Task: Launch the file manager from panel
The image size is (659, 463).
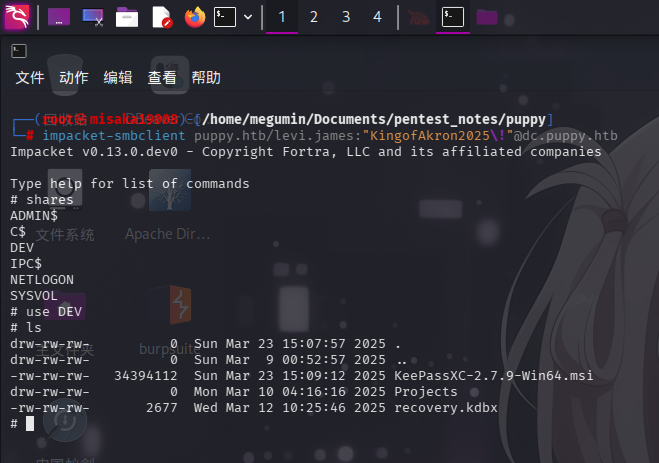Action: (127, 17)
